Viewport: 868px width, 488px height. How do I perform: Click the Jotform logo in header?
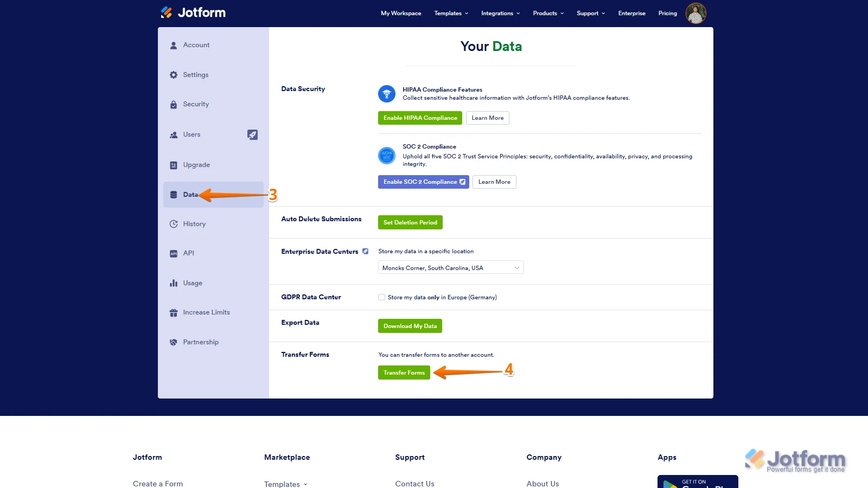click(x=193, y=12)
